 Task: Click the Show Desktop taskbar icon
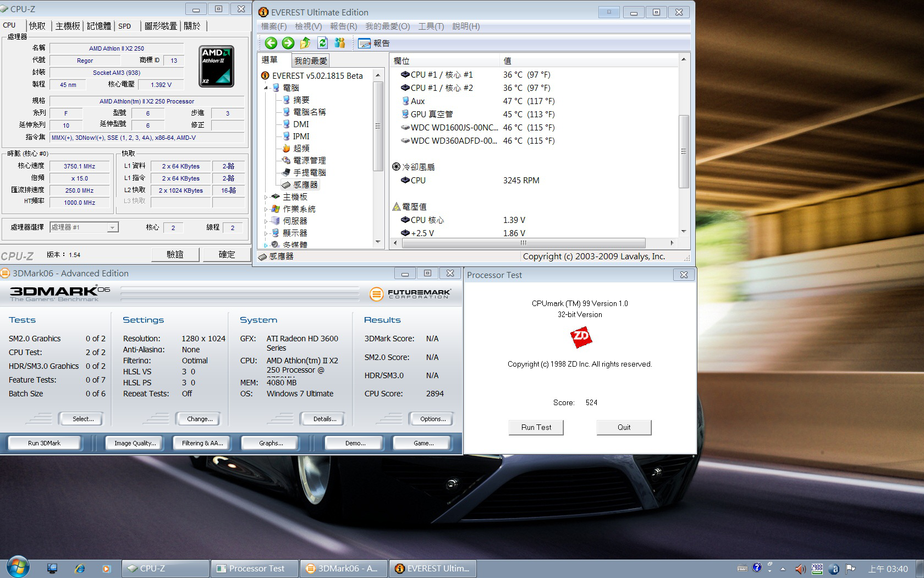click(x=52, y=568)
